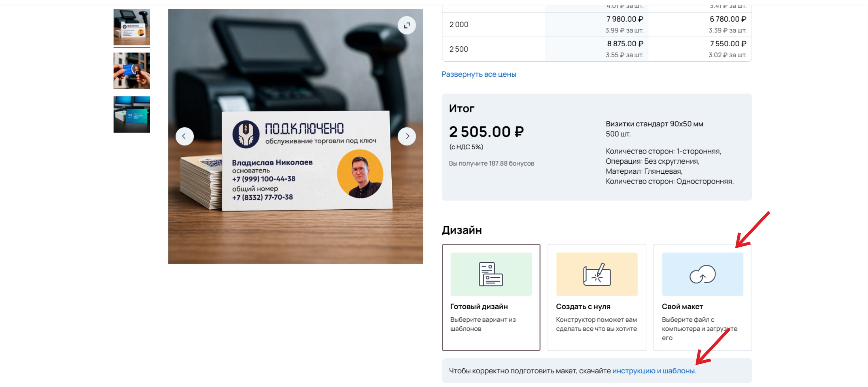Click the ready-made design template icon
Screen dimensions: 868x387
(x=491, y=274)
